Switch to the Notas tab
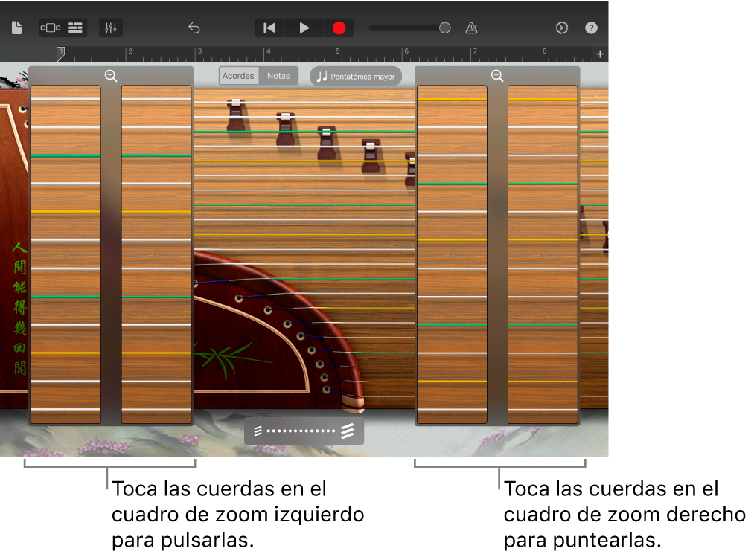 click(278, 75)
